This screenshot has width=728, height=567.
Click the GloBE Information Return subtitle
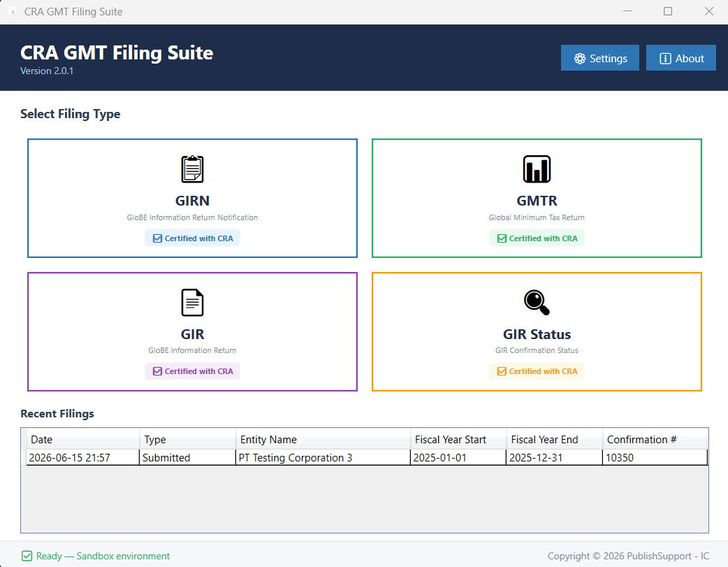pyautogui.click(x=192, y=350)
